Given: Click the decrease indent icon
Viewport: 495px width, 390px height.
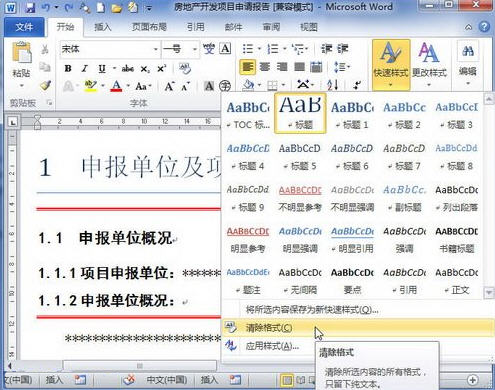Looking at the screenshot, I should 326,49.
